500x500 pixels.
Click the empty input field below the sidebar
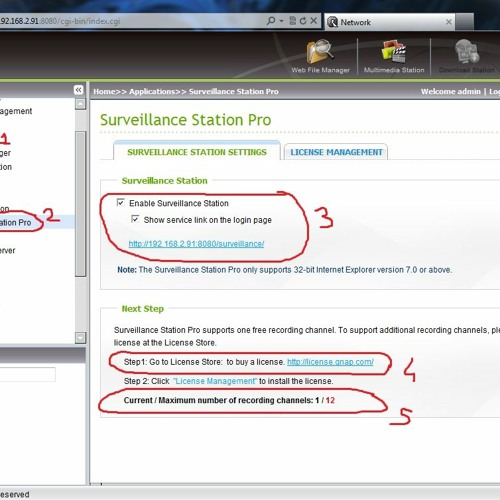pyautogui.click(x=27, y=374)
